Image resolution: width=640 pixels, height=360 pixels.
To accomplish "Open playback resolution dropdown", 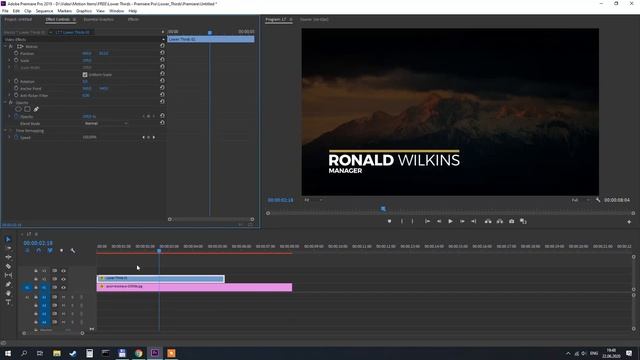I will [580, 200].
